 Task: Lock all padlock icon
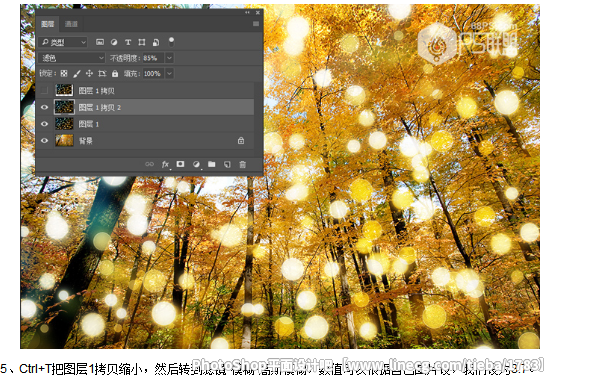115,73
